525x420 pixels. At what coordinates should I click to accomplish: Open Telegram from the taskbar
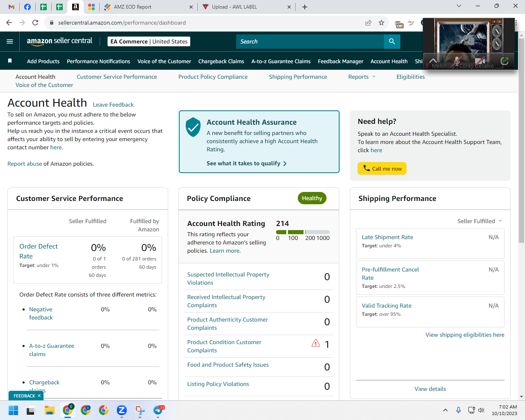158,410
